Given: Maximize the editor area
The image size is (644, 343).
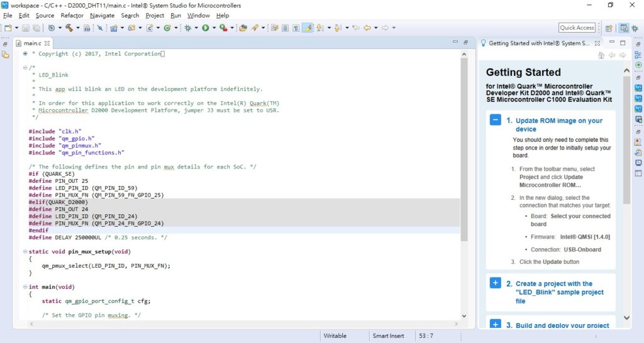Looking at the screenshot, I should coord(466,42).
